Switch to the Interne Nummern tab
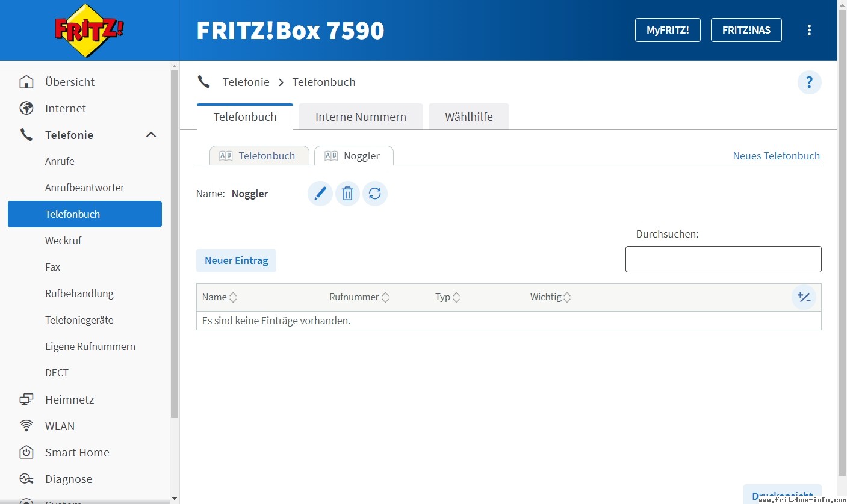 (361, 117)
